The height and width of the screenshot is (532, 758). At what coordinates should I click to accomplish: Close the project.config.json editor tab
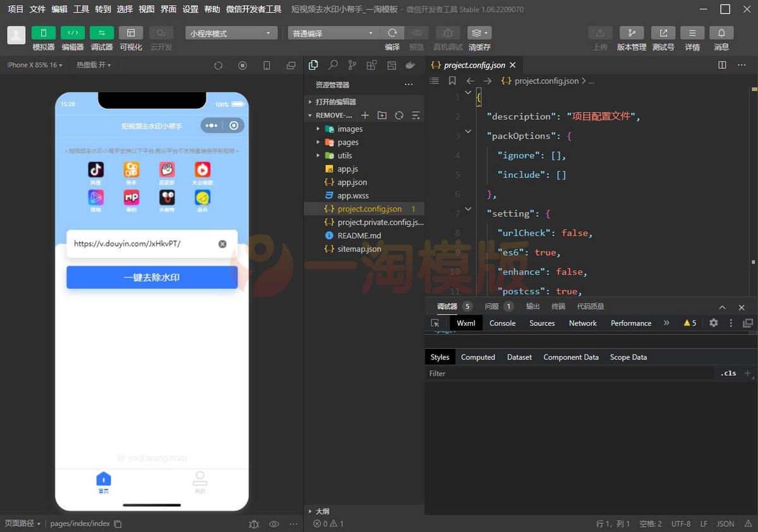(x=512, y=65)
